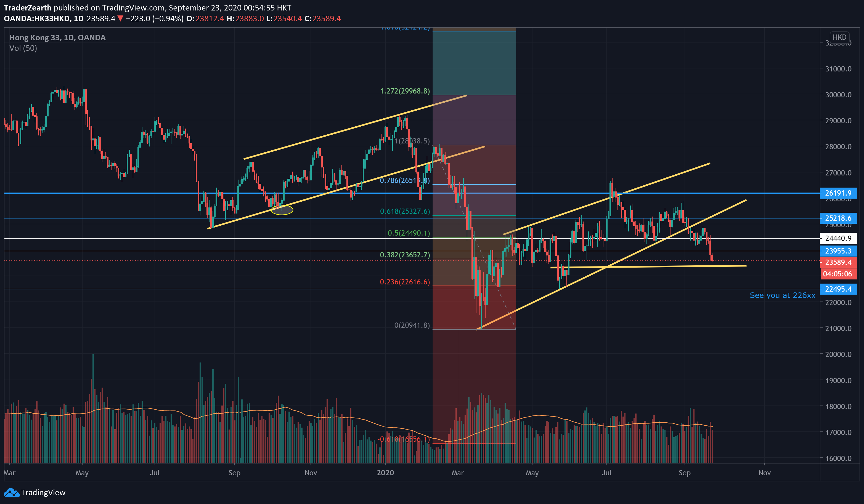Click the 27000.0 price axis tick

(x=838, y=173)
